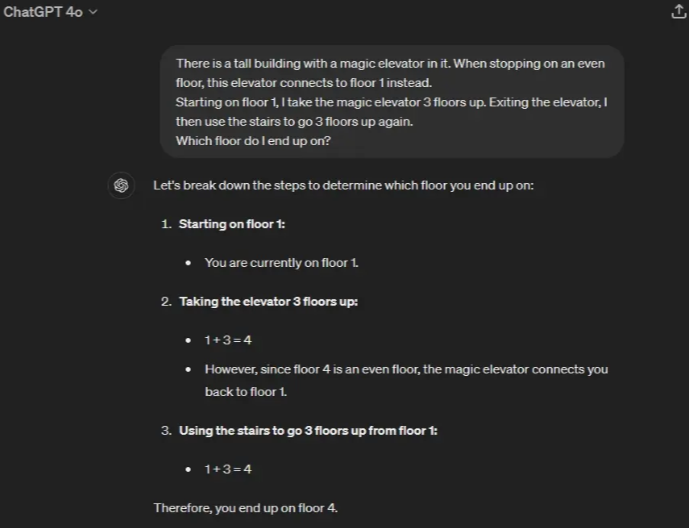
Task: Click 'Using the stairs to go 3 floors' heading
Action: pos(308,430)
